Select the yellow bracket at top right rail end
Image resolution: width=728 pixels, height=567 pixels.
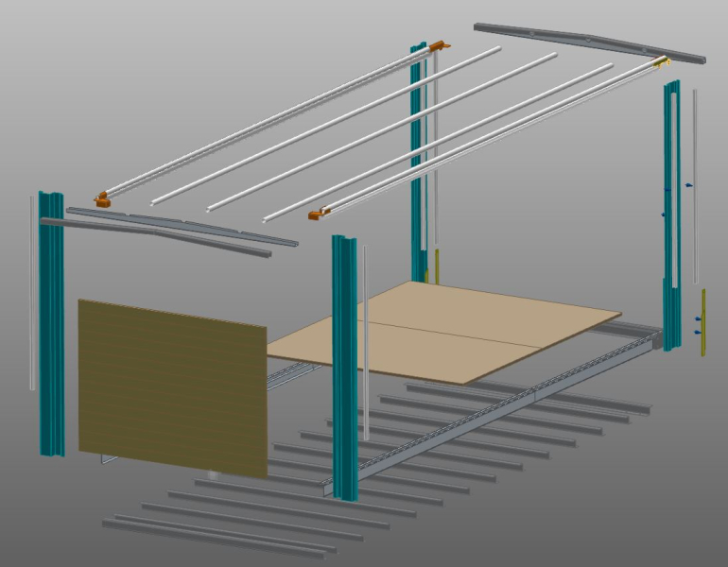660,62
